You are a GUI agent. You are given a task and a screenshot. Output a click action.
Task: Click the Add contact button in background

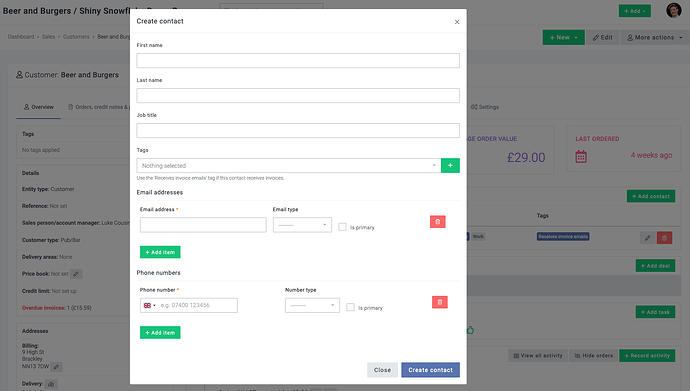[651, 196]
